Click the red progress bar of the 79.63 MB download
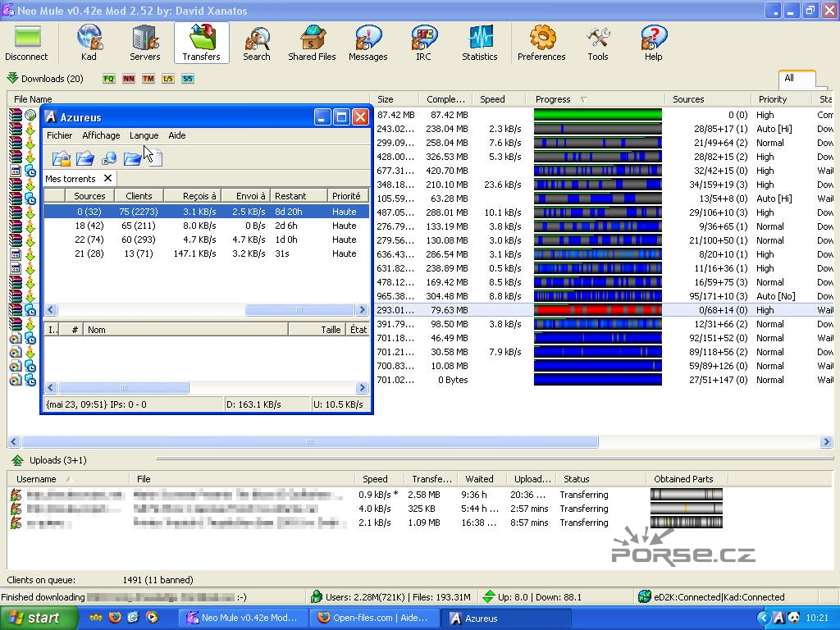840x630 pixels. tap(598, 309)
